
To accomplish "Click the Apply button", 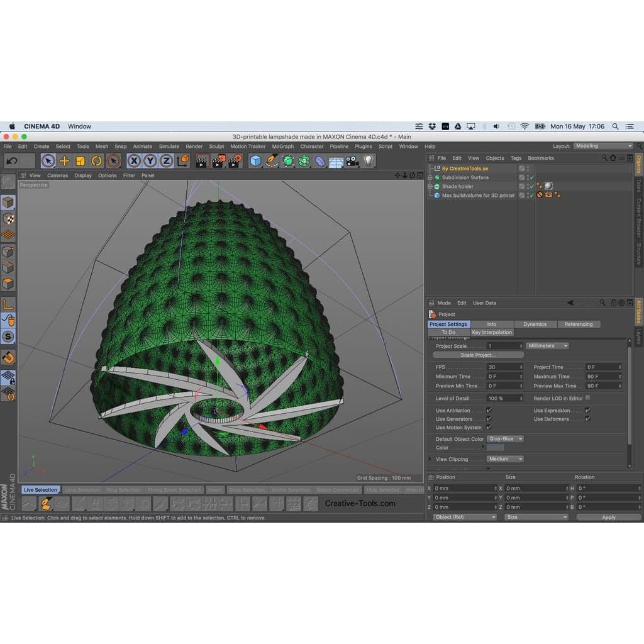I will pyautogui.click(x=608, y=517).
